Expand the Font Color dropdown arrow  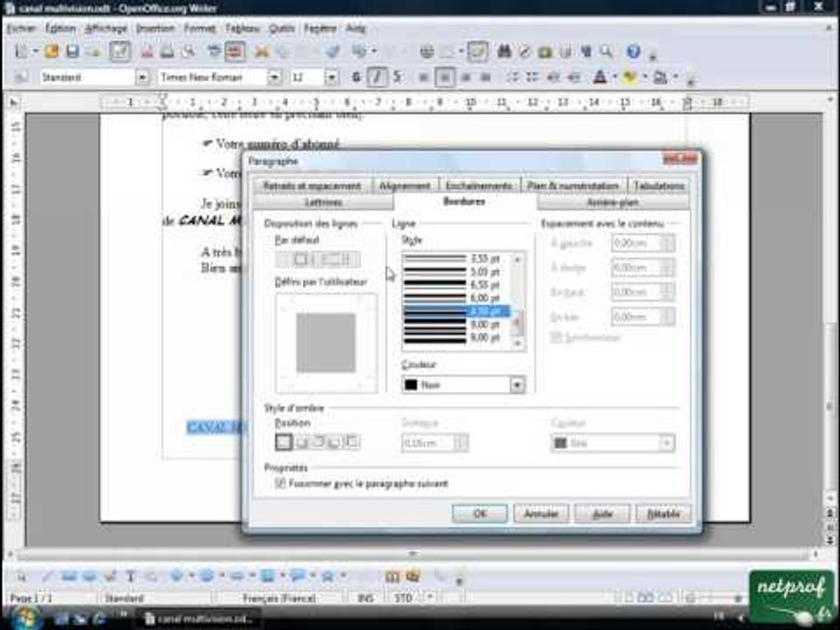(614, 78)
